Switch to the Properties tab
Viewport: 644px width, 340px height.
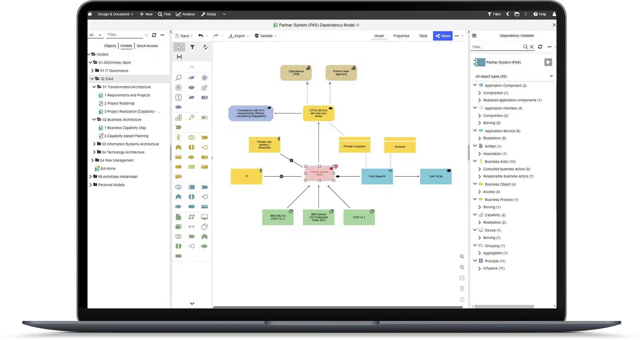(401, 36)
